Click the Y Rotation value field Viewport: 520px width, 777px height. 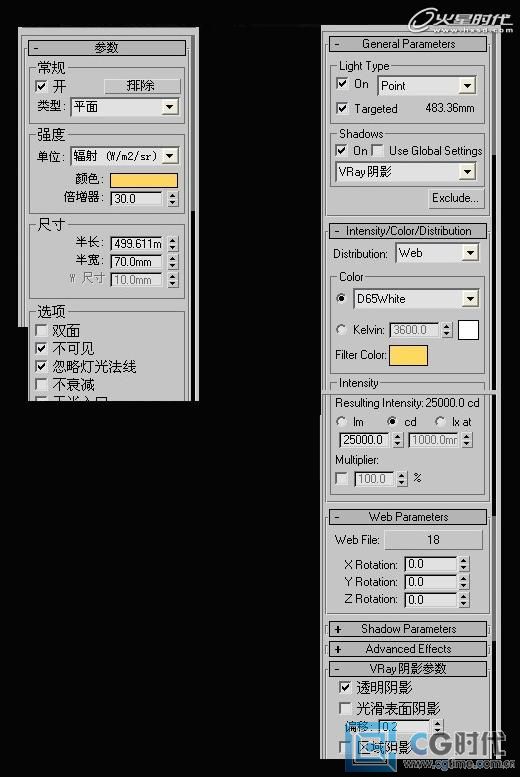[x=430, y=582]
